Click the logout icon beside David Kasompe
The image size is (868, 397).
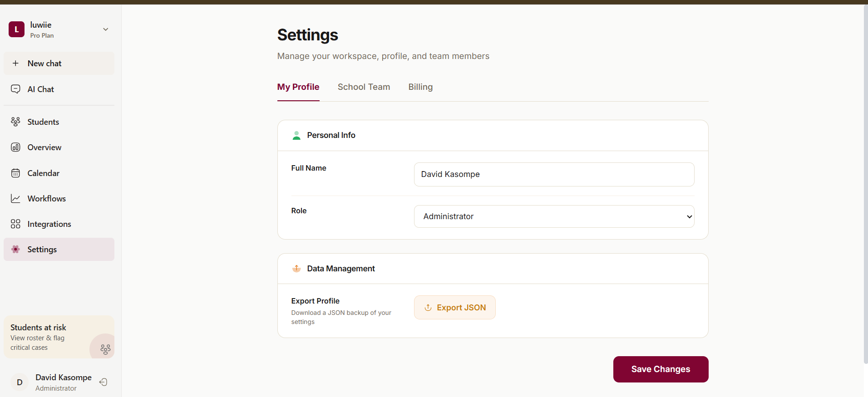(x=104, y=382)
